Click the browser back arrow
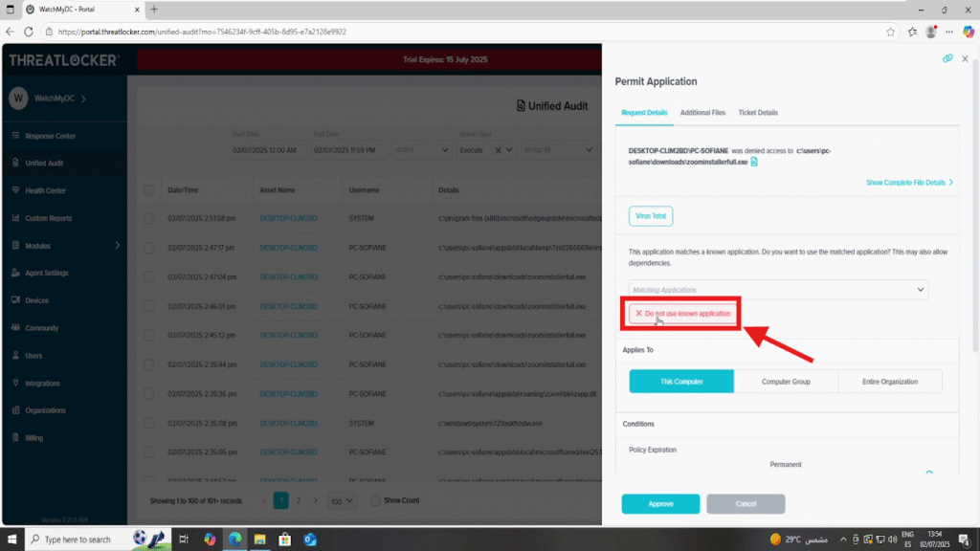This screenshot has width=980, height=551. point(10,32)
